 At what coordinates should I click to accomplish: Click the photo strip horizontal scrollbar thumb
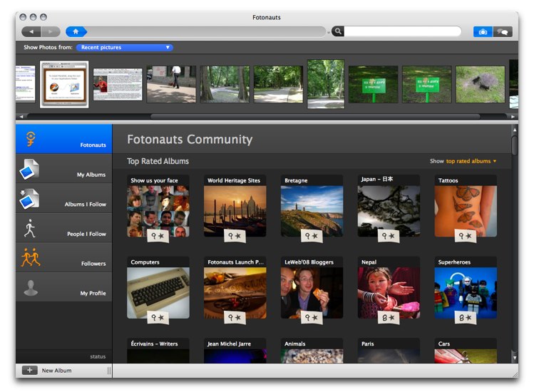point(315,116)
